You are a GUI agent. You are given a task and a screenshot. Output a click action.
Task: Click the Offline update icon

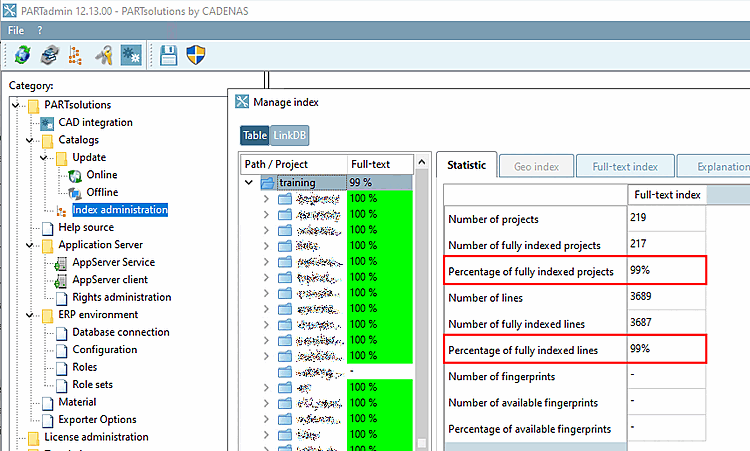click(x=75, y=193)
